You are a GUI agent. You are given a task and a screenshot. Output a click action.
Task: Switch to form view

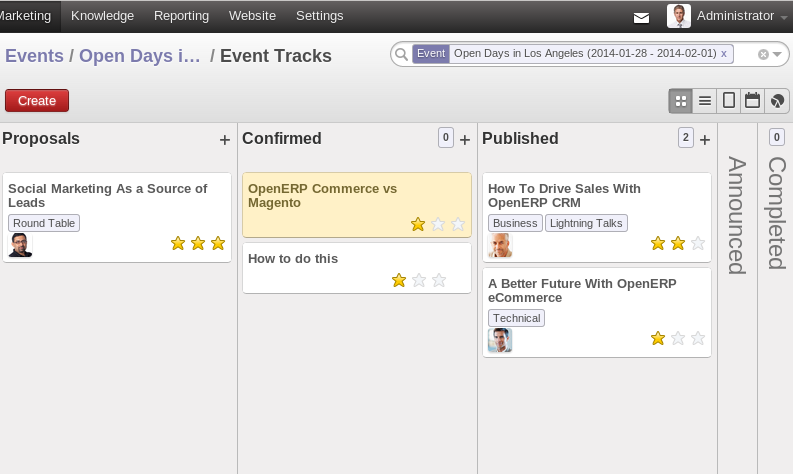[x=729, y=100]
